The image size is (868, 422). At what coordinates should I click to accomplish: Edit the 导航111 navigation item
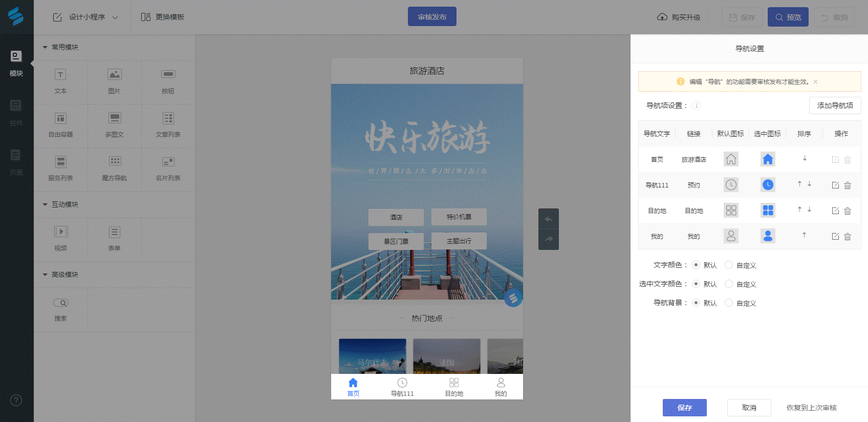click(x=835, y=185)
